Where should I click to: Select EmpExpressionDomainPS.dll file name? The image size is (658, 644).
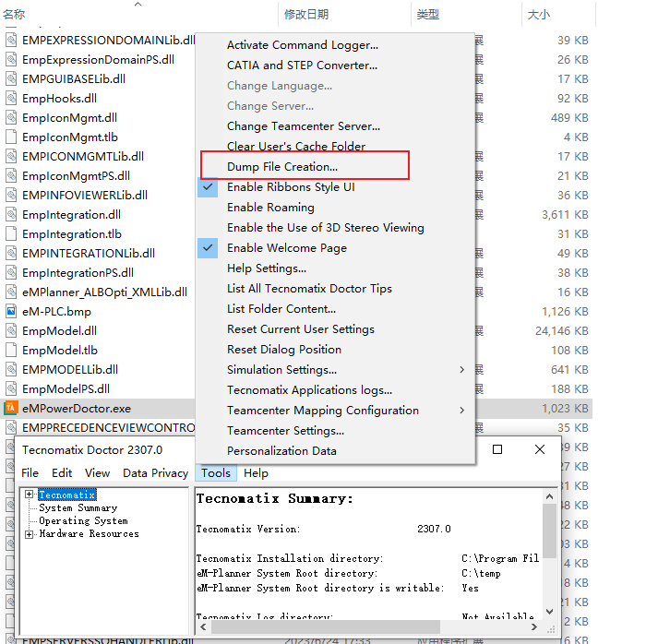pos(98,60)
